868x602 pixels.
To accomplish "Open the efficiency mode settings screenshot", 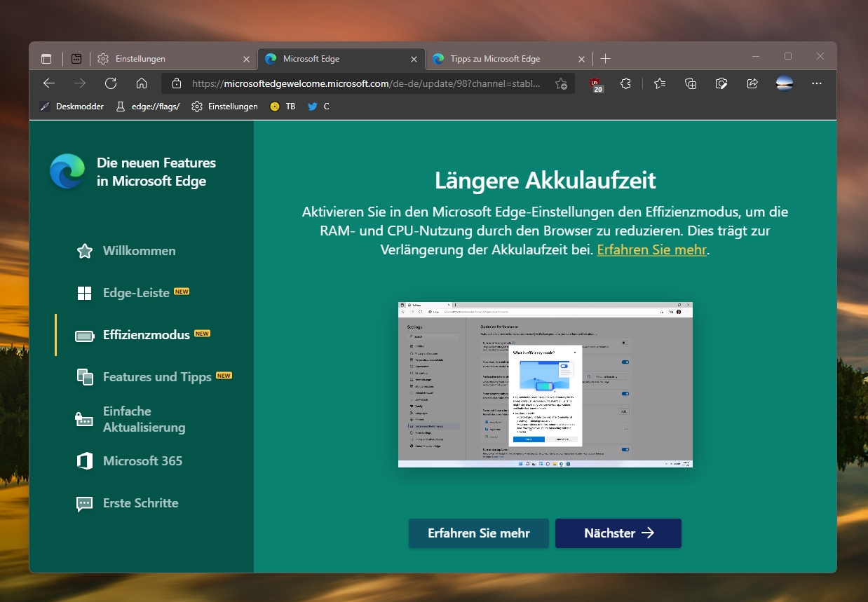I will [x=545, y=385].
